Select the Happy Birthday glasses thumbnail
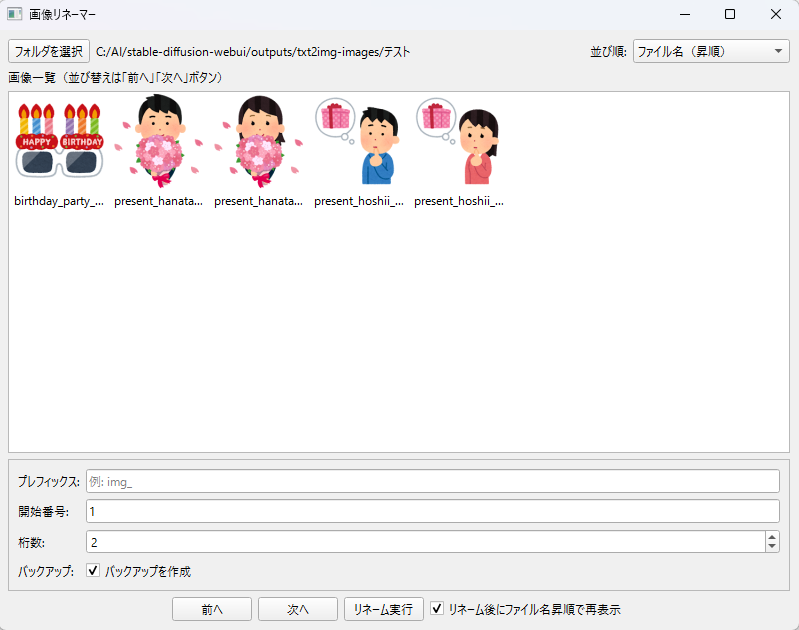799x630 pixels. point(59,140)
